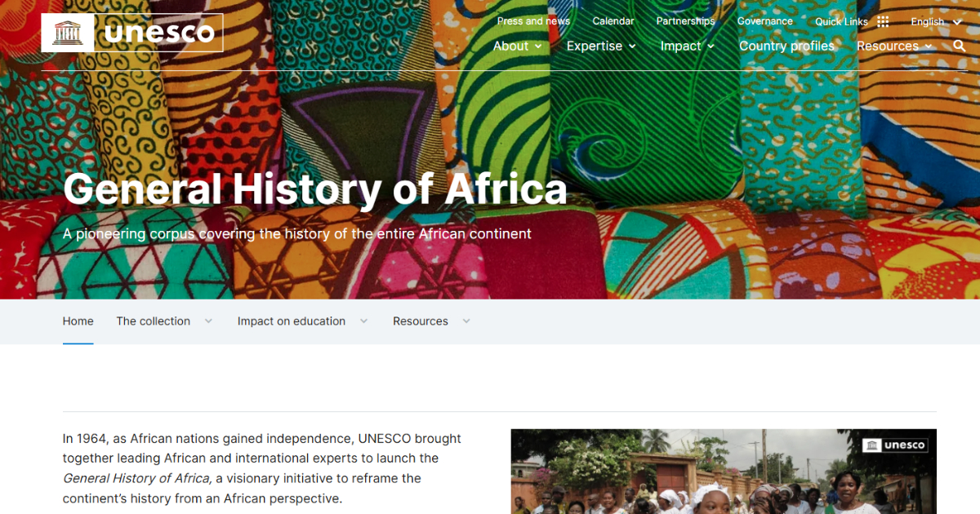Open the Partnerships page link
The width and height of the screenshot is (980, 514).
point(685,20)
